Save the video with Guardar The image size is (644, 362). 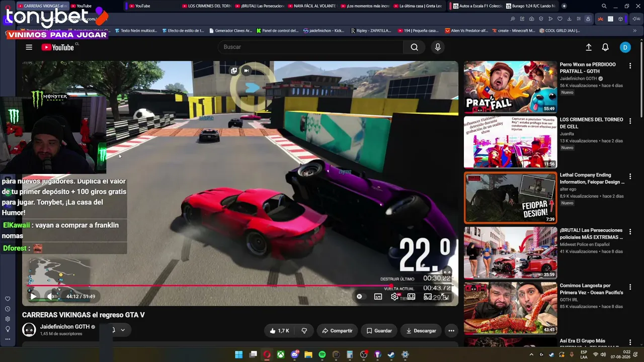pyautogui.click(x=379, y=331)
